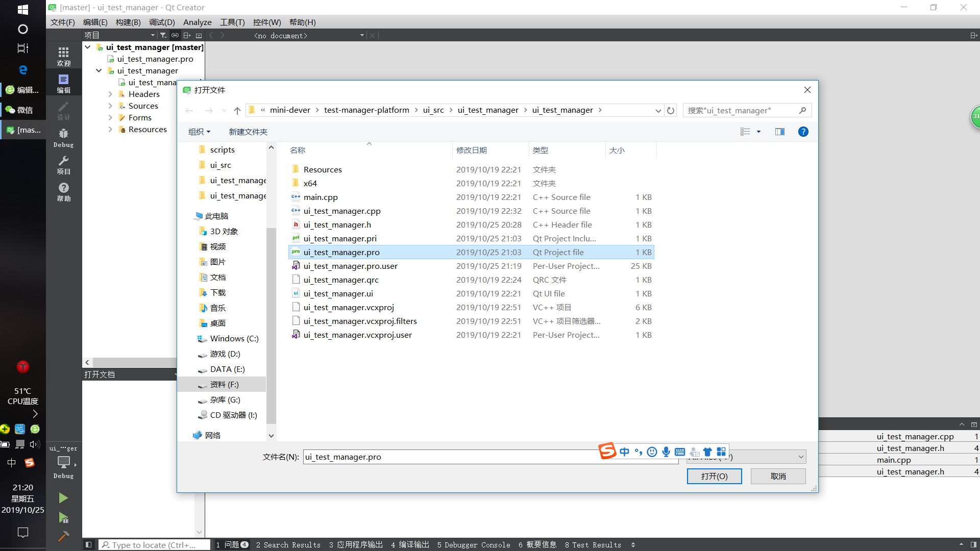Click the dialog help question icon
The width and height of the screenshot is (980, 551).
[x=803, y=132]
